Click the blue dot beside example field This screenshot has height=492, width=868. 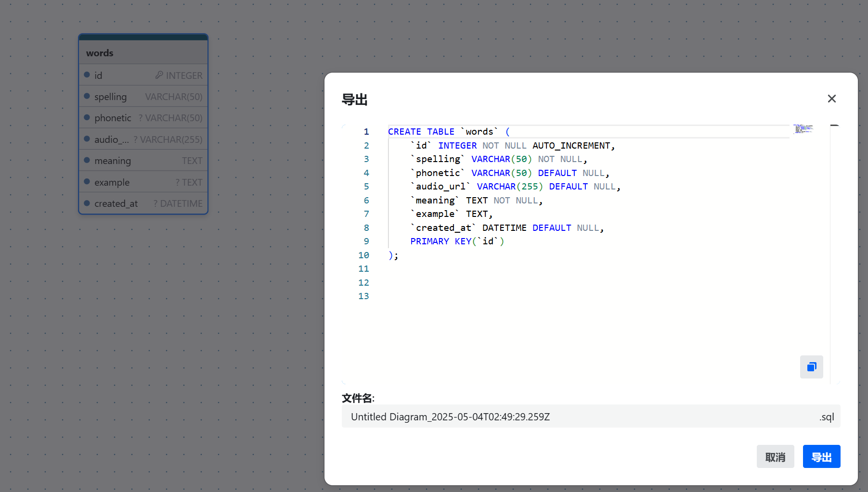pyautogui.click(x=87, y=182)
